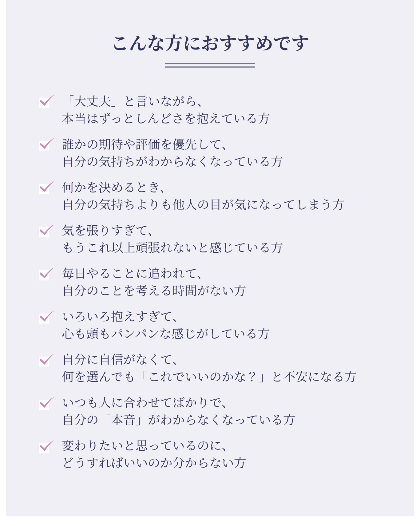
Task: Select the text 自分の「本音」がわからなくなっている方
Action: [179, 420]
